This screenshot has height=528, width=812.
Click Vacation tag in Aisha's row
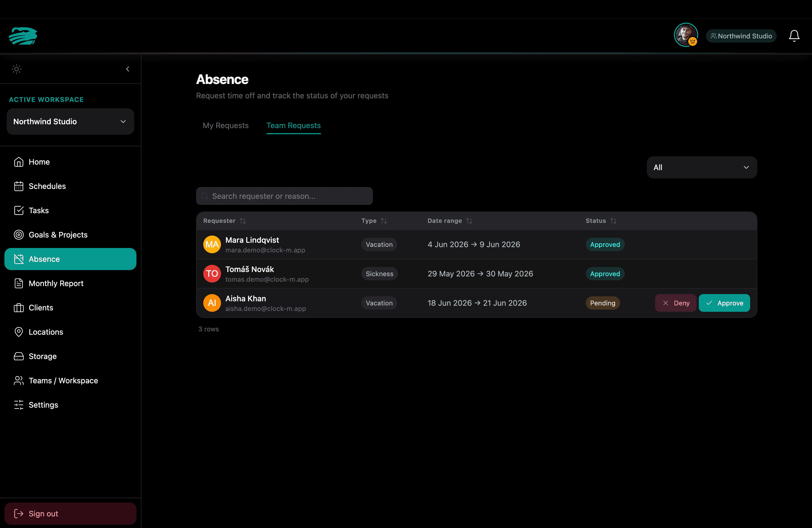click(379, 303)
